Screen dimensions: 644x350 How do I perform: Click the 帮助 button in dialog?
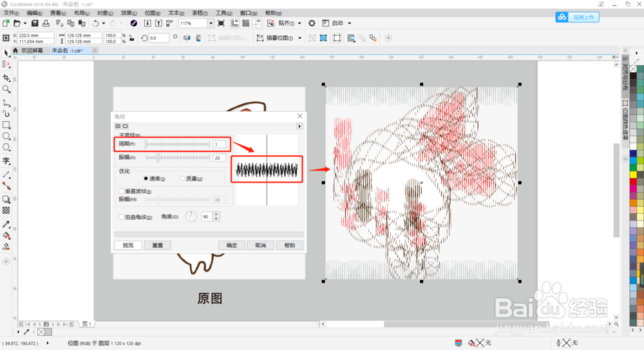290,246
